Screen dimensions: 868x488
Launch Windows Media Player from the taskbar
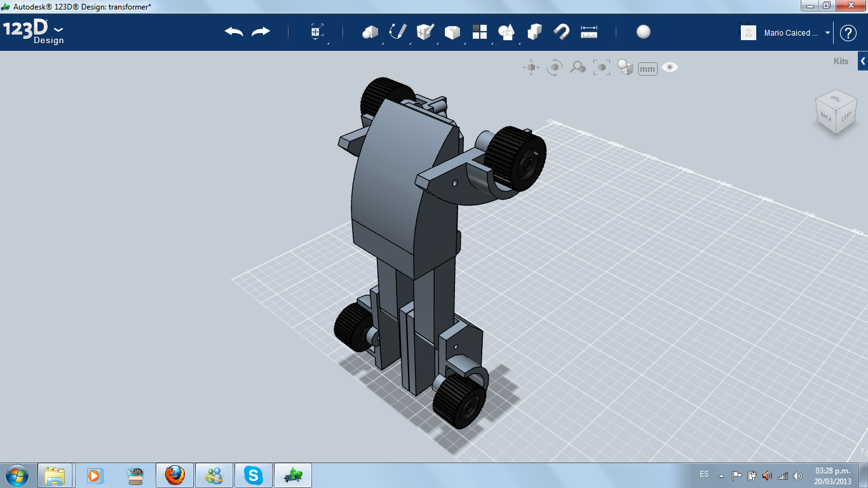click(x=94, y=475)
